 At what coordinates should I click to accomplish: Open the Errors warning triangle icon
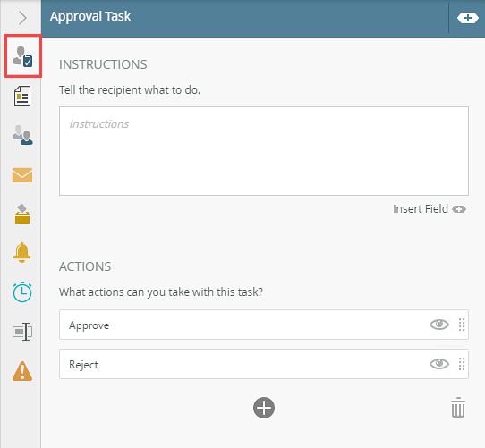pyautogui.click(x=22, y=371)
